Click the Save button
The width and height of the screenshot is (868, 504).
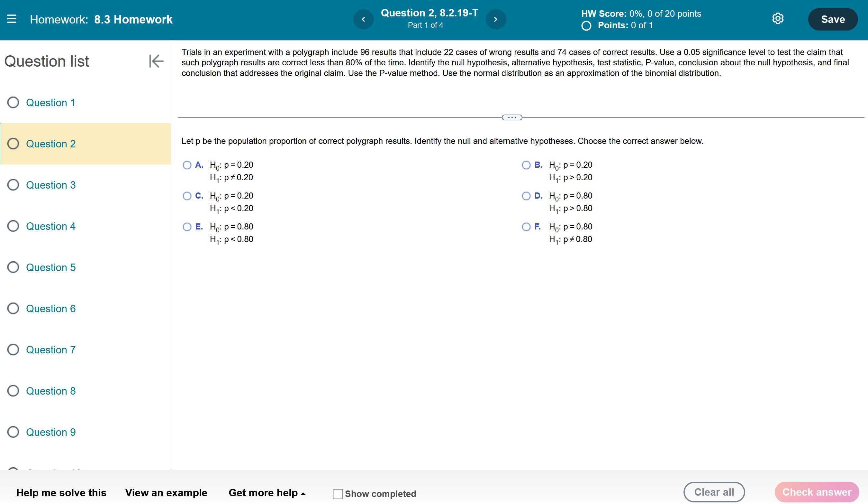[833, 19]
